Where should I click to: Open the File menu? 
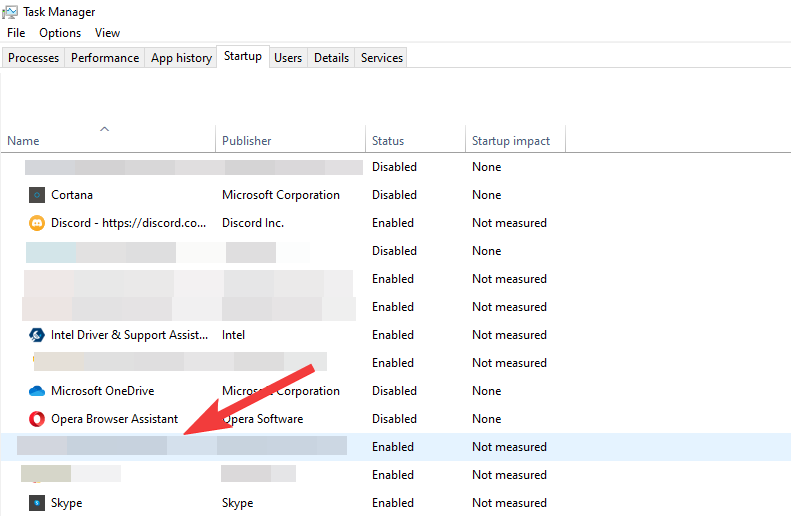(16, 33)
